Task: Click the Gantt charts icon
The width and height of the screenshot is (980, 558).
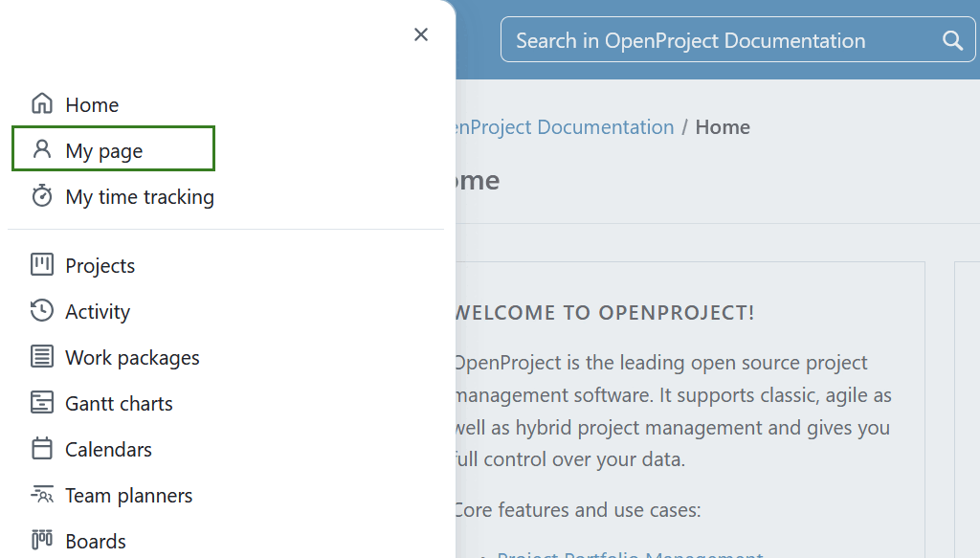Action: point(42,403)
